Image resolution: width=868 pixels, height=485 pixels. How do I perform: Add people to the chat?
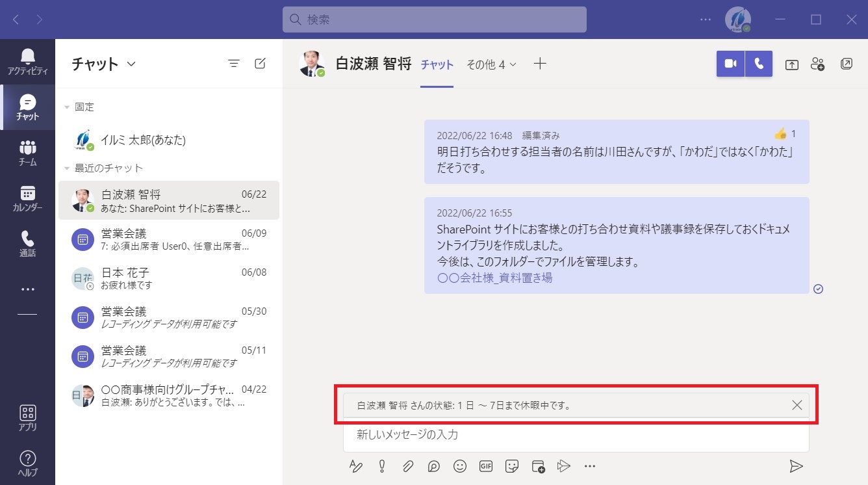point(818,64)
